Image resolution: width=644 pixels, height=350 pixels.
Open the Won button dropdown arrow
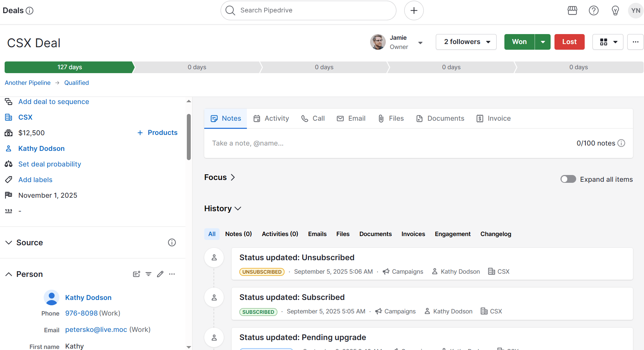pos(542,42)
